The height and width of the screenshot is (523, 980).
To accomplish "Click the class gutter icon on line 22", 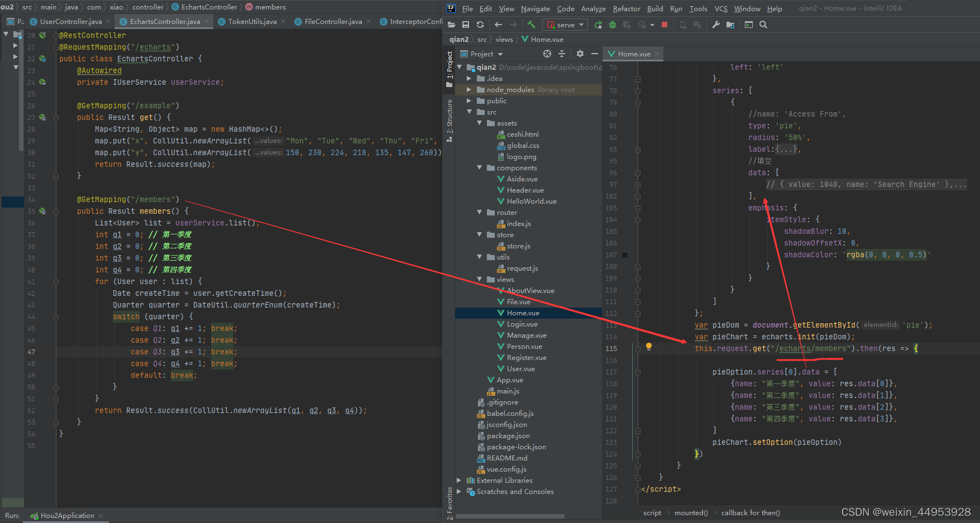I will click(42, 59).
